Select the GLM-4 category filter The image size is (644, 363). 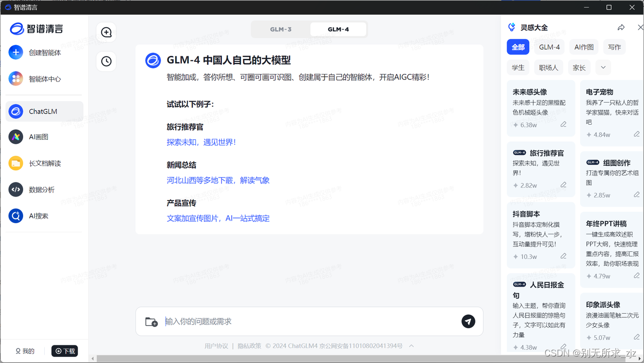[549, 47]
